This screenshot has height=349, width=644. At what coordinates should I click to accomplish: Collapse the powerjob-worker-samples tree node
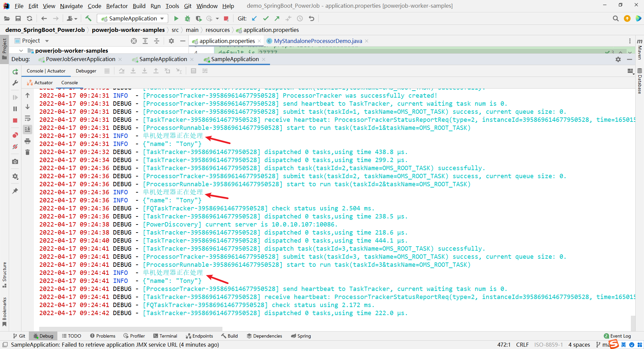(21, 51)
